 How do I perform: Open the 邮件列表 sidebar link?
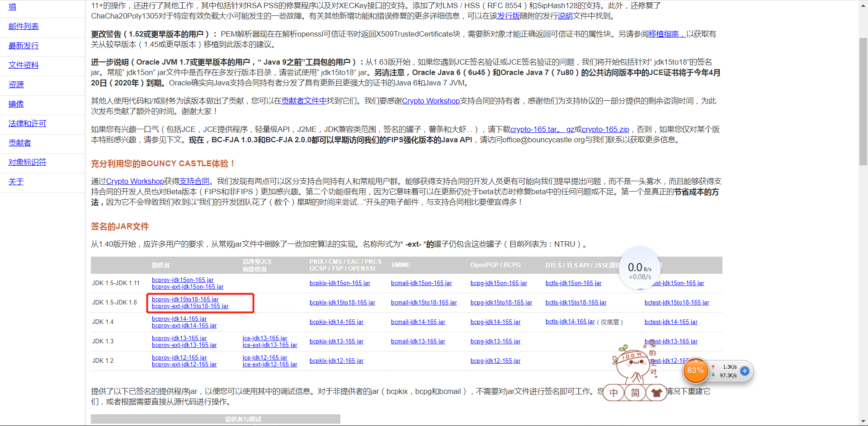[x=24, y=26]
